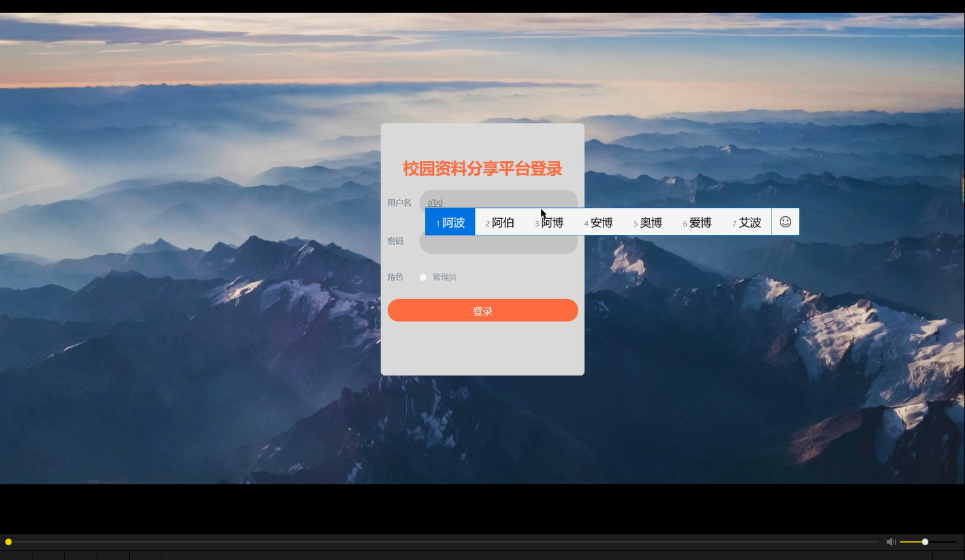Screen dimensions: 965x560
Task: Select the 管理员 role radio button
Action: [x=423, y=277]
